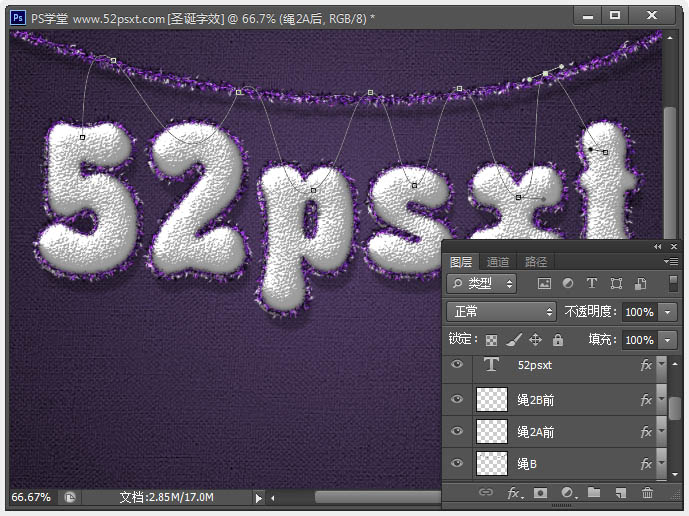Click the fx icon on 绳2B前 layer
Viewport: 689px width, 516px height.
pyautogui.click(x=645, y=400)
